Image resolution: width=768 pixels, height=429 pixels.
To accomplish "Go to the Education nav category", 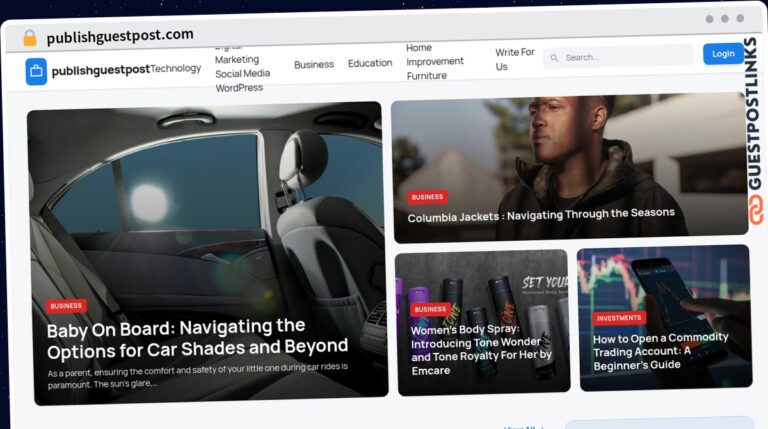I will pos(370,63).
